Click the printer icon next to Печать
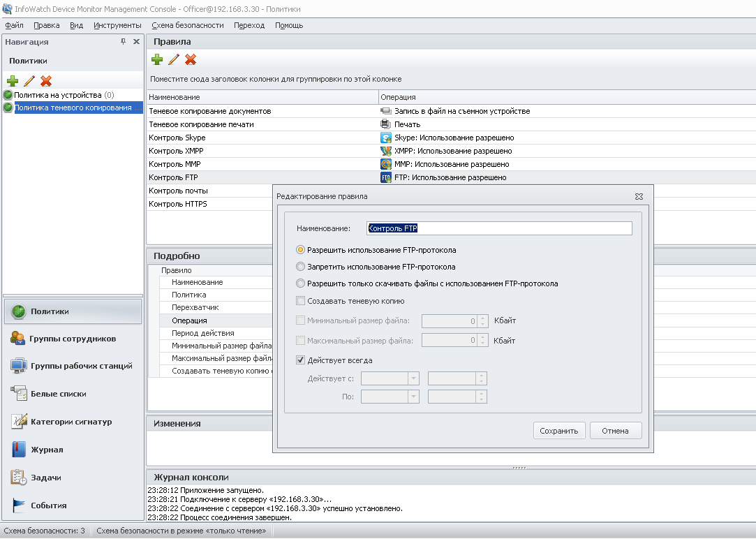 386,124
